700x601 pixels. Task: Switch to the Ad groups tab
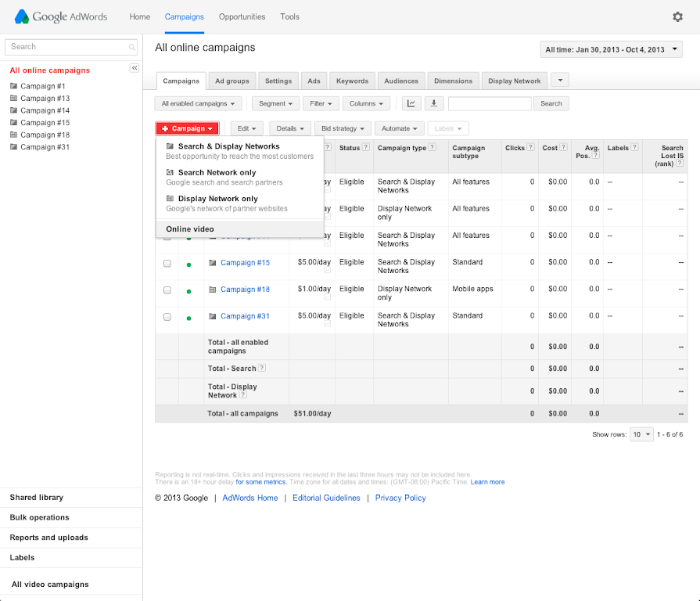coord(232,81)
